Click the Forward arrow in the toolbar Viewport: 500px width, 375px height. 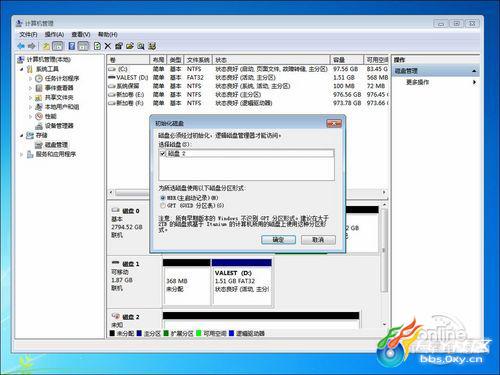tap(32, 46)
